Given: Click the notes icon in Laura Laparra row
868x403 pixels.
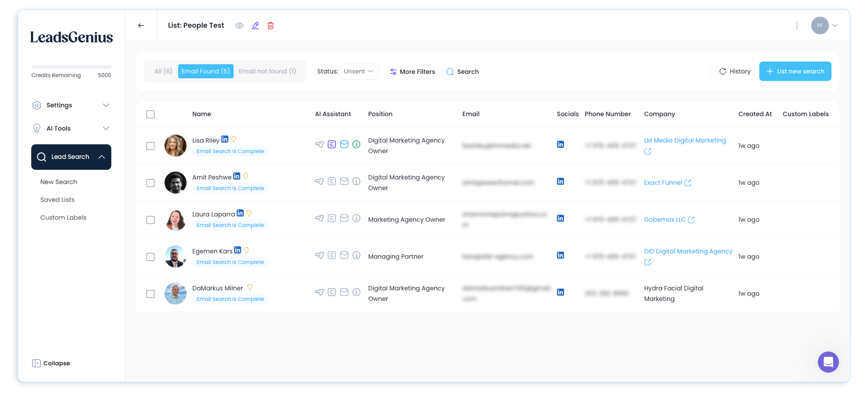Looking at the screenshot, I should click(332, 218).
